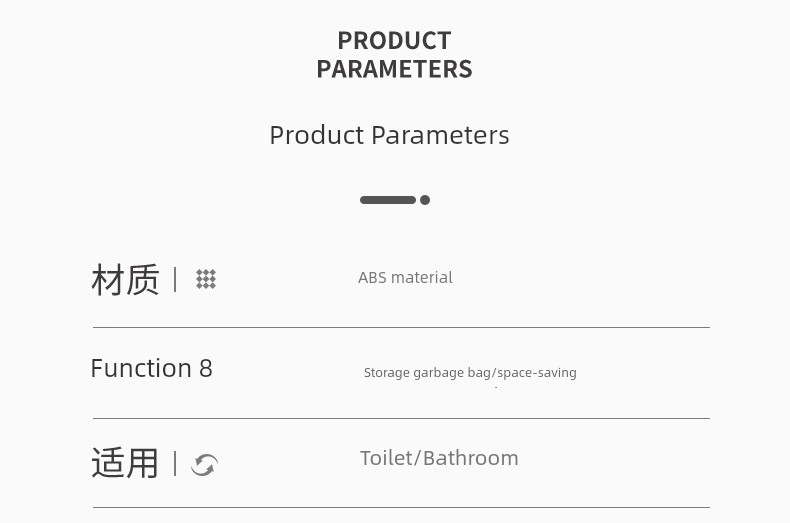
Task: Click the ABS material value text
Action: tap(405, 278)
